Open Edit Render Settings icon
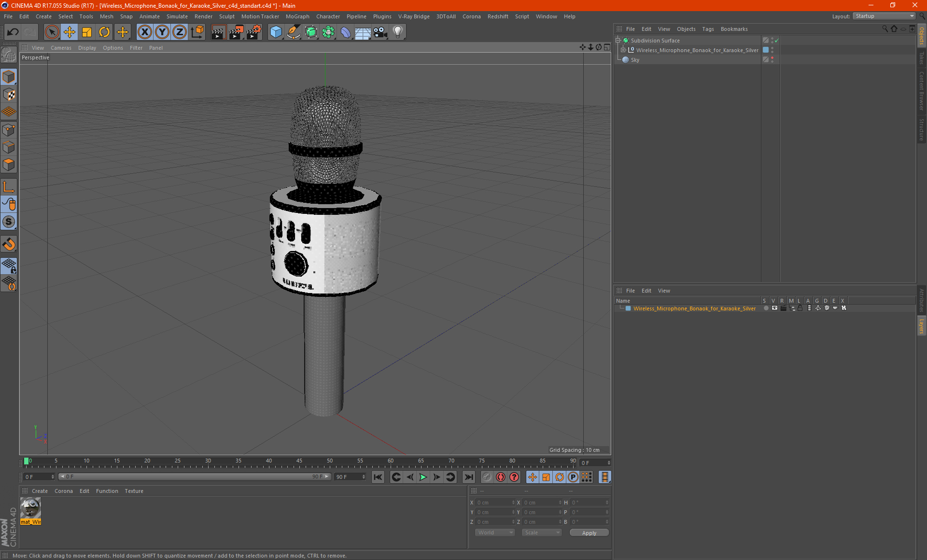This screenshot has width=927, height=560. coord(254,32)
